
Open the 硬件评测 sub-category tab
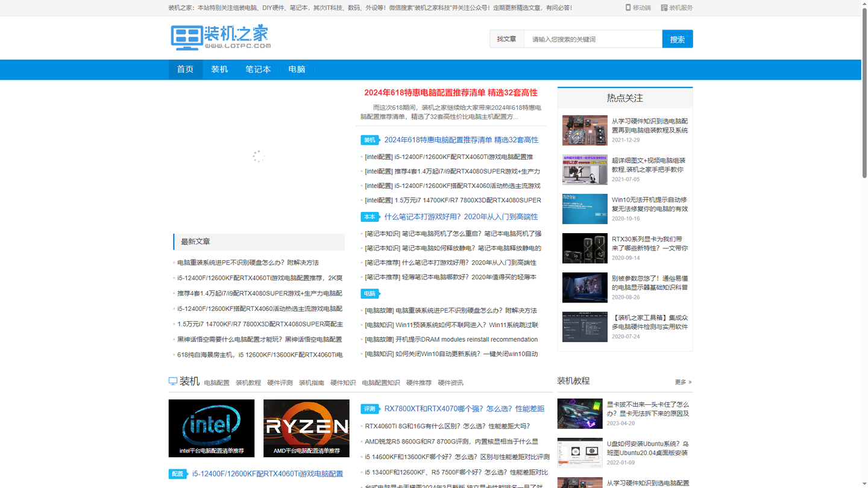pyautogui.click(x=280, y=383)
